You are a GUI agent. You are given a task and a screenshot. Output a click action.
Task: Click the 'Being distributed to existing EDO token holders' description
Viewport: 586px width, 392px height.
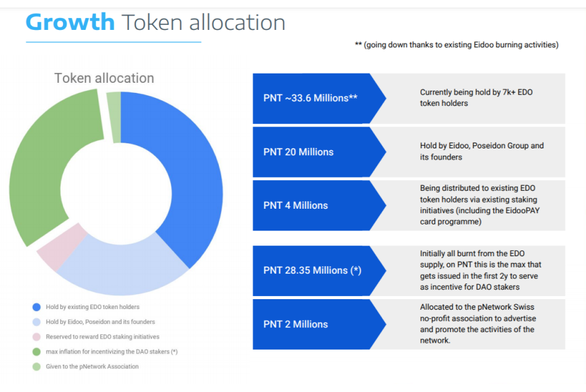pyautogui.click(x=480, y=205)
